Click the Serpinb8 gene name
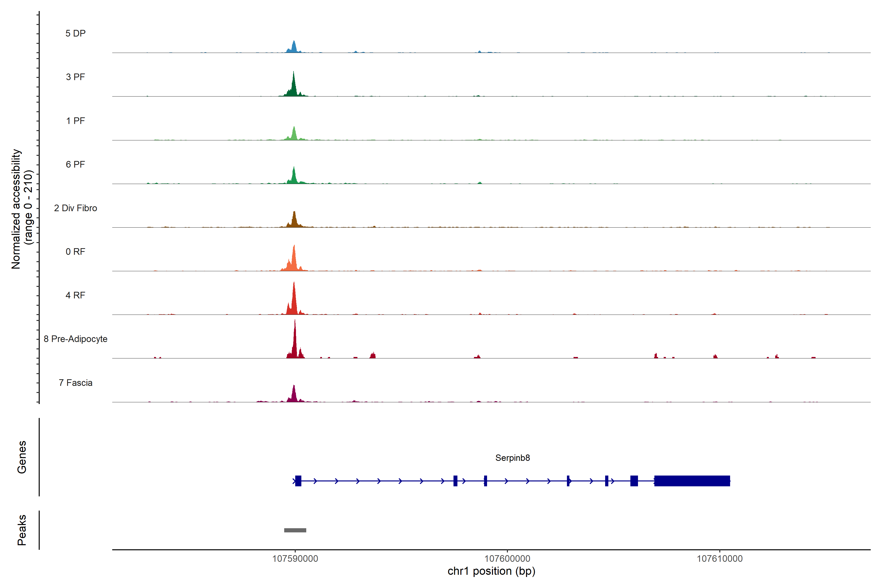 click(x=512, y=458)
